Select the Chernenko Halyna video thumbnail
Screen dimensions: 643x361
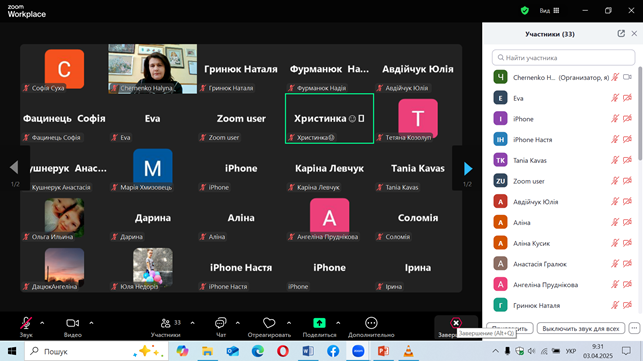tap(153, 69)
